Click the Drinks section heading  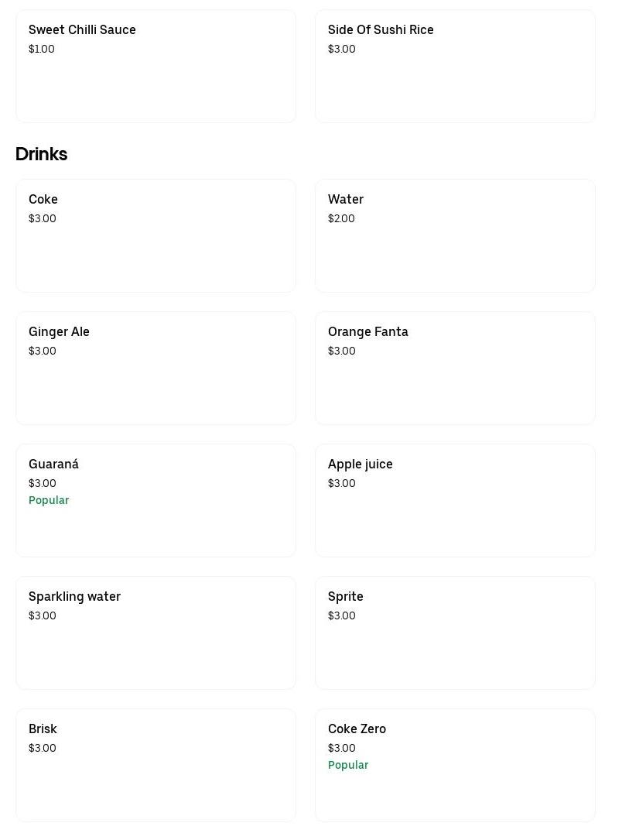(x=41, y=154)
